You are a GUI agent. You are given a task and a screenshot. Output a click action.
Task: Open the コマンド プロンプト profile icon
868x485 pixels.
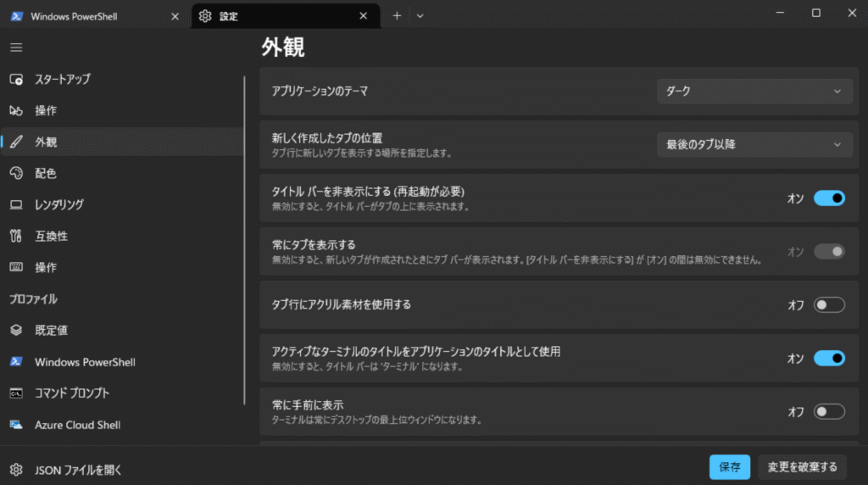[x=16, y=393]
